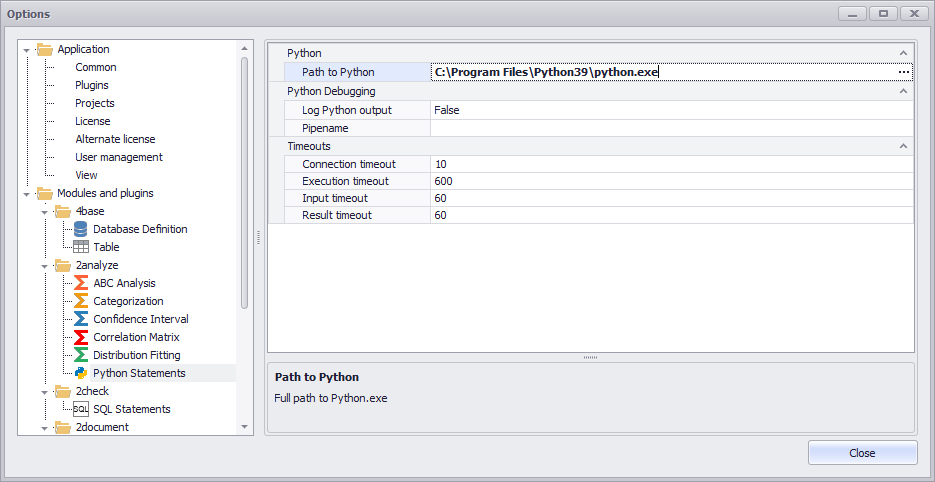Select SQL Statements in the tree
This screenshot has height=482, width=935.
click(x=132, y=409)
